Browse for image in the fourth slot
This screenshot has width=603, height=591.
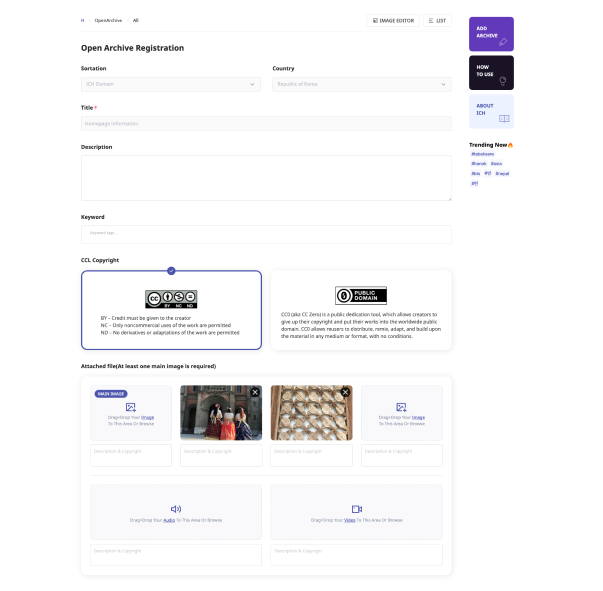[418, 417]
